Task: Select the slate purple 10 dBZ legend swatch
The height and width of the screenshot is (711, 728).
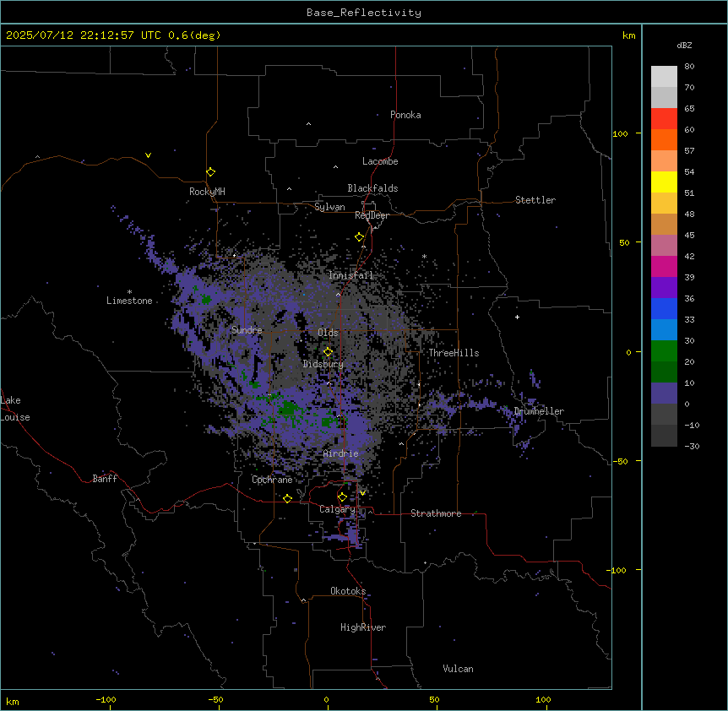Action: pyautogui.click(x=664, y=393)
